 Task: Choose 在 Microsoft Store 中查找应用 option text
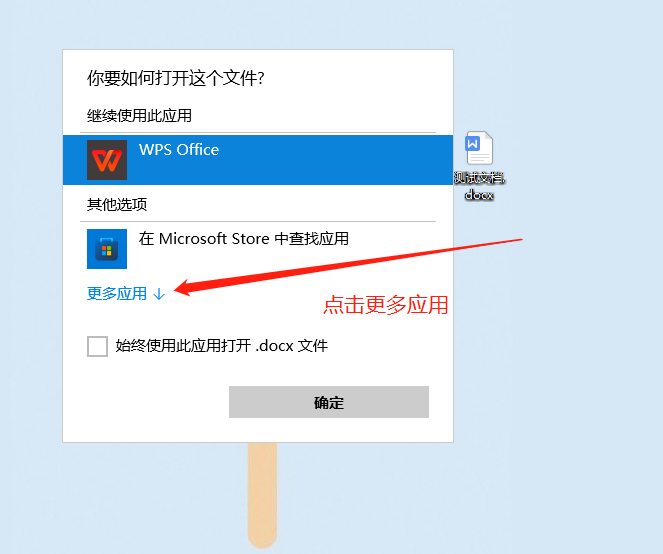pos(244,239)
